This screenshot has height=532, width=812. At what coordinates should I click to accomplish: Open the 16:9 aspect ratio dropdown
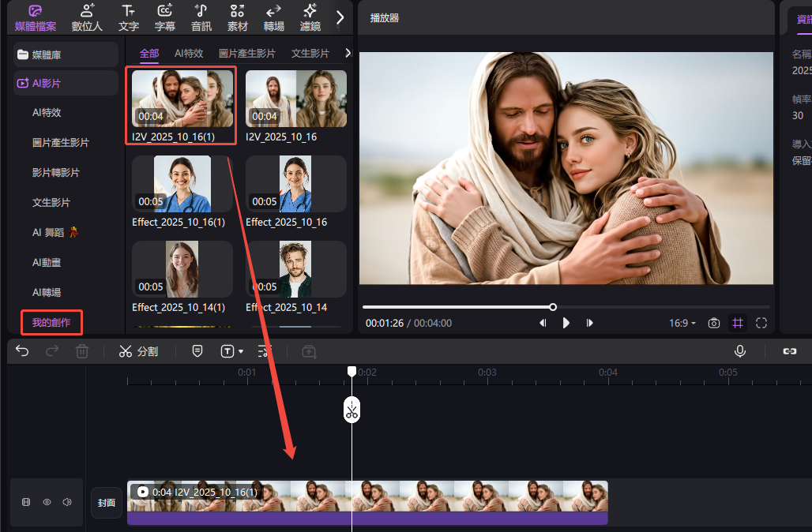click(682, 323)
